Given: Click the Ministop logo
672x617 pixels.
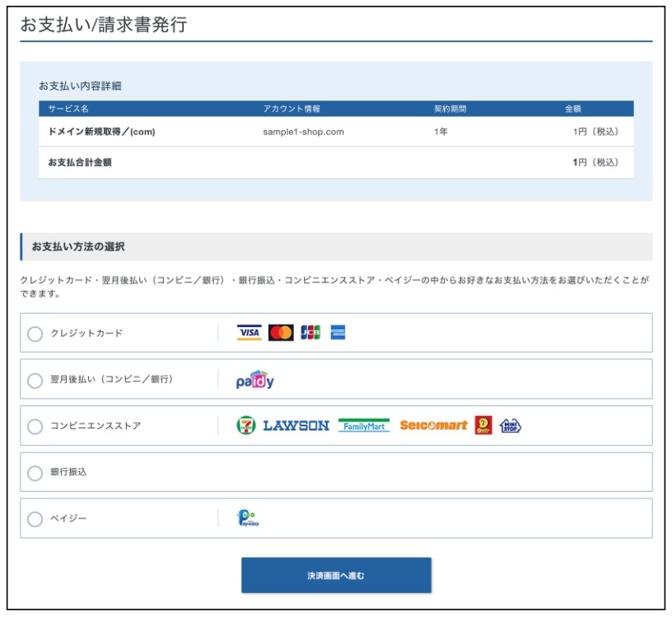Looking at the screenshot, I should 511,426.
